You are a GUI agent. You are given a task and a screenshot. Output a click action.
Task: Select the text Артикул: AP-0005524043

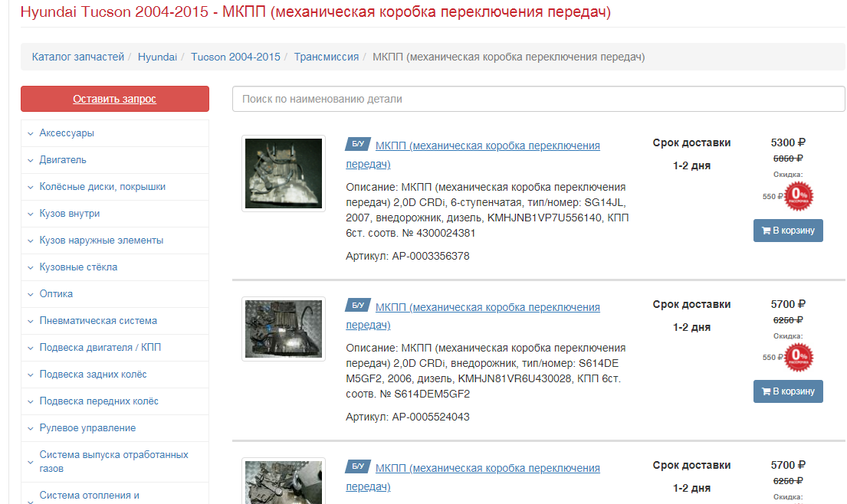pyautogui.click(x=407, y=417)
